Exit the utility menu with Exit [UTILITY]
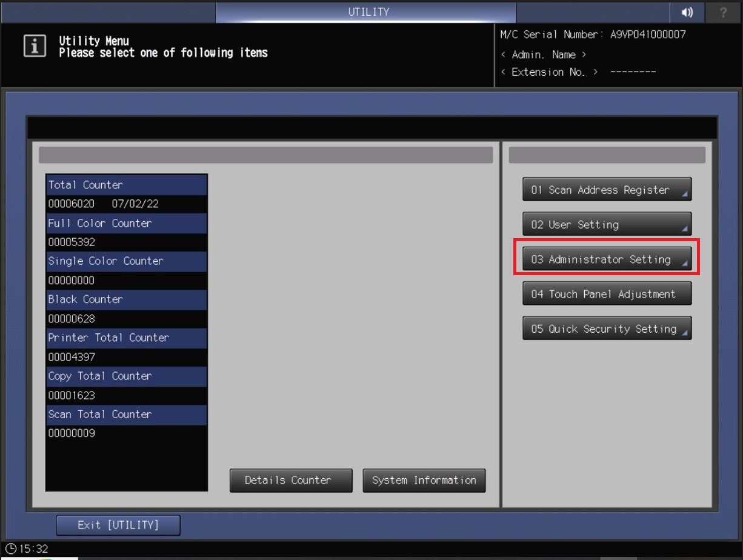743x560 pixels. click(x=118, y=525)
